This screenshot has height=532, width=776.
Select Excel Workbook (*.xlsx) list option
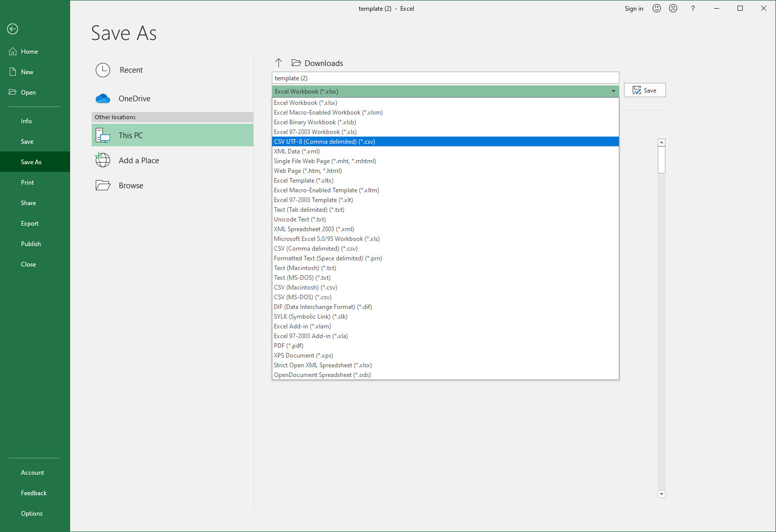445,103
